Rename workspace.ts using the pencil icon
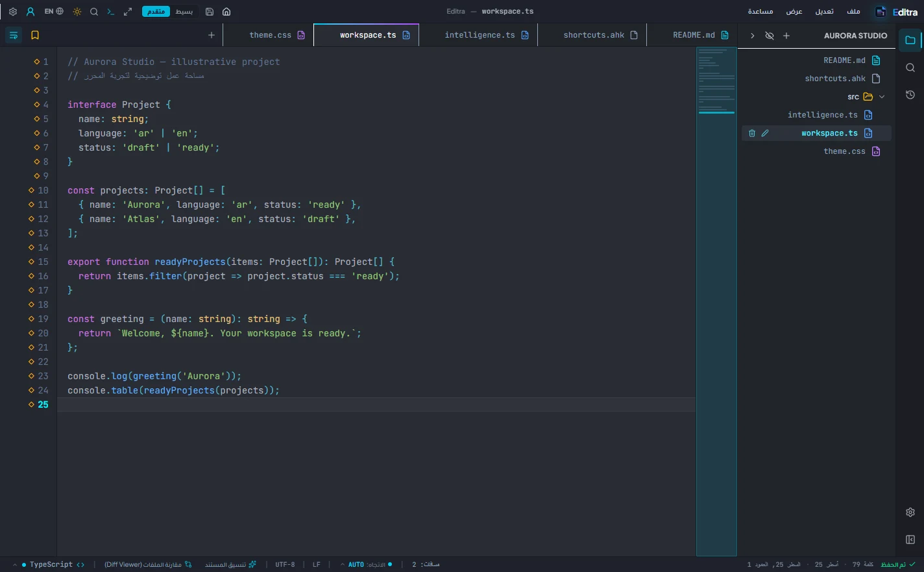Image resolution: width=924 pixels, height=572 pixels. point(765,133)
